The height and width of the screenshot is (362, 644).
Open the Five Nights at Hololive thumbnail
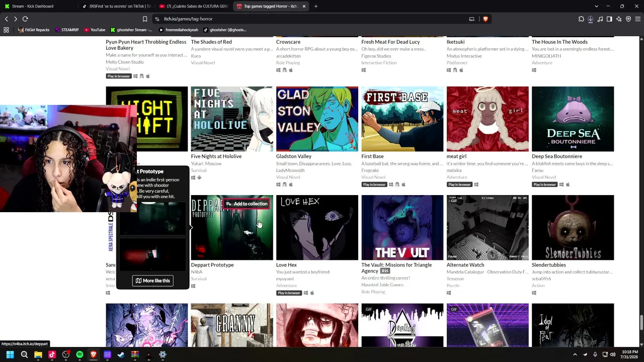pos(232,119)
